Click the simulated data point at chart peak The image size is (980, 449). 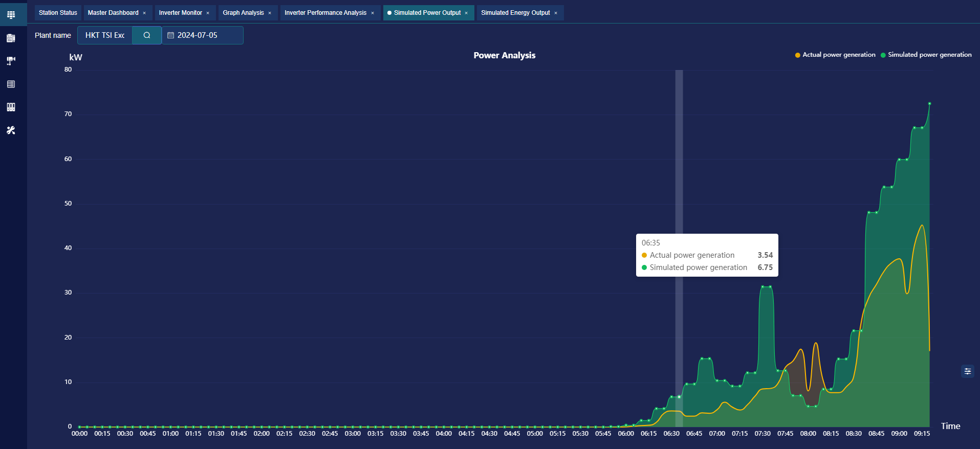(929, 104)
